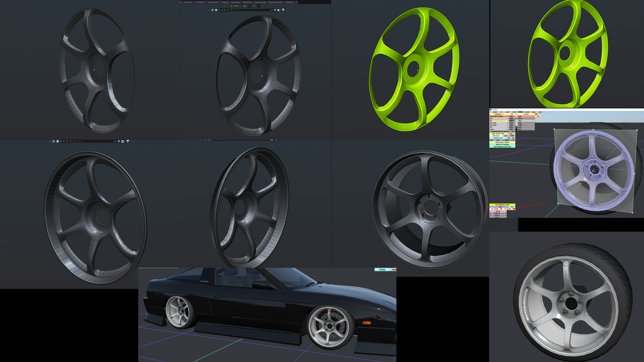
Task: Click the proportional falloff curve icon
Action: pyautogui.click(x=263, y=6)
